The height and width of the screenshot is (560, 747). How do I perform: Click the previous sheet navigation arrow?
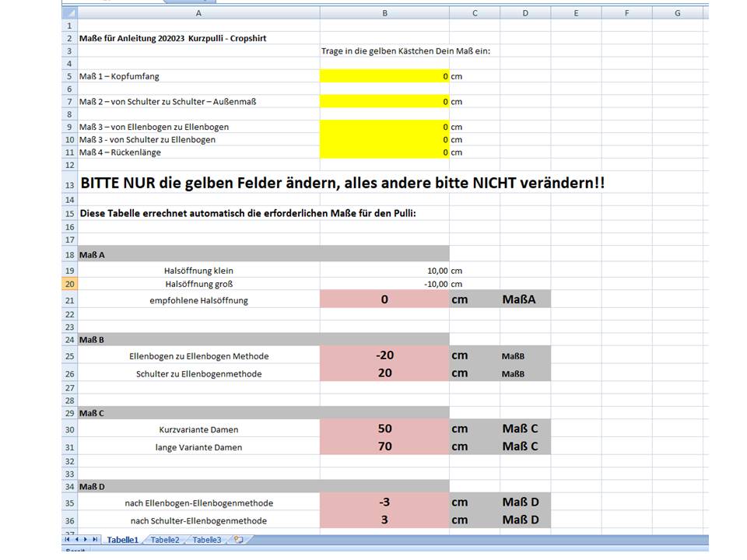click(x=76, y=540)
